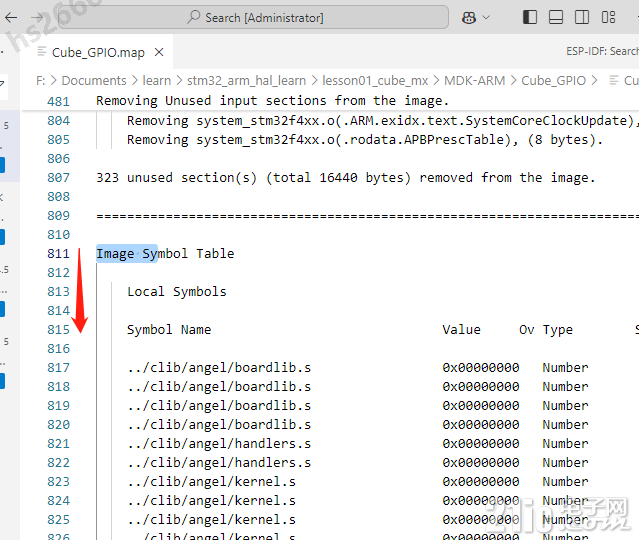Click the ESP-IDF: Search button
The width and height of the screenshot is (639, 540).
602,51
